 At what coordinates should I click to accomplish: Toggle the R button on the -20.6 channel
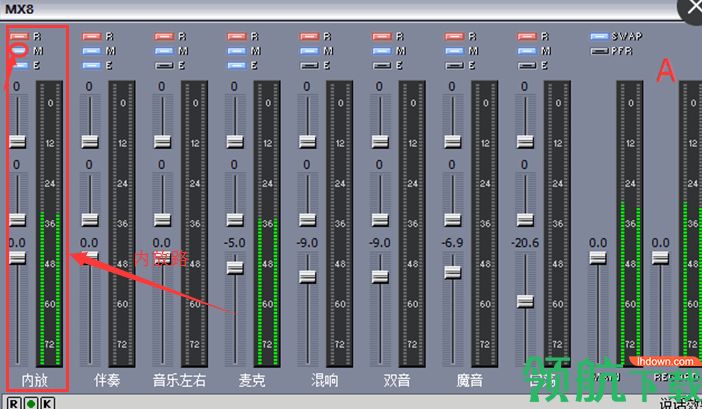click(x=526, y=36)
